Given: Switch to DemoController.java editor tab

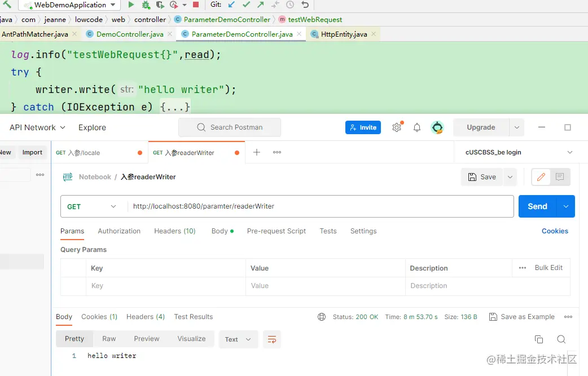Looking at the screenshot, I should pos(130,34).
